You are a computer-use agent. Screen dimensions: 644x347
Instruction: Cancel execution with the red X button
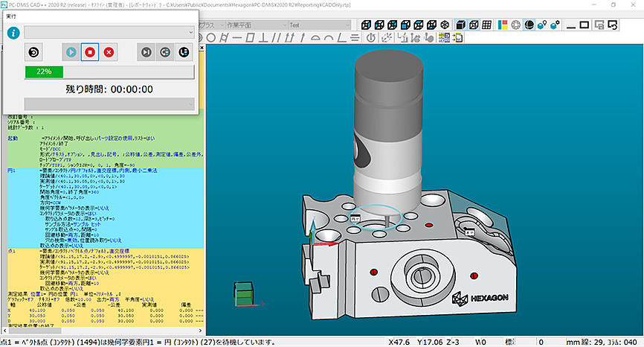tap(109, 52)
